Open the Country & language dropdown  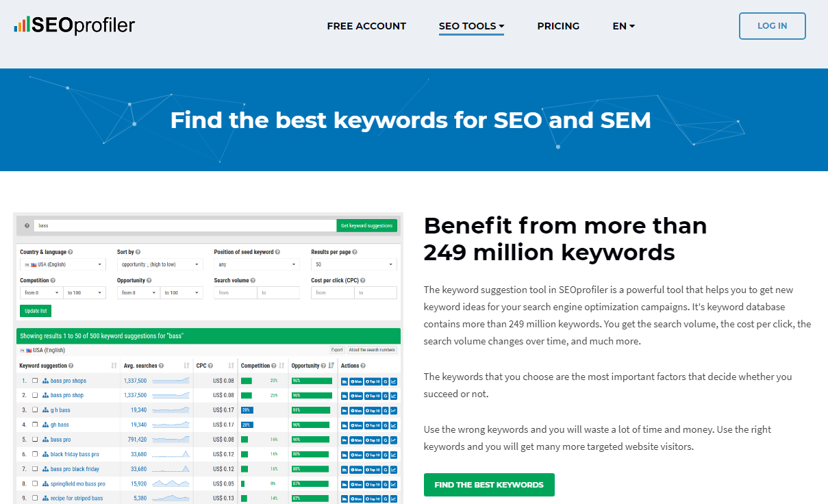tap(62, 264)
